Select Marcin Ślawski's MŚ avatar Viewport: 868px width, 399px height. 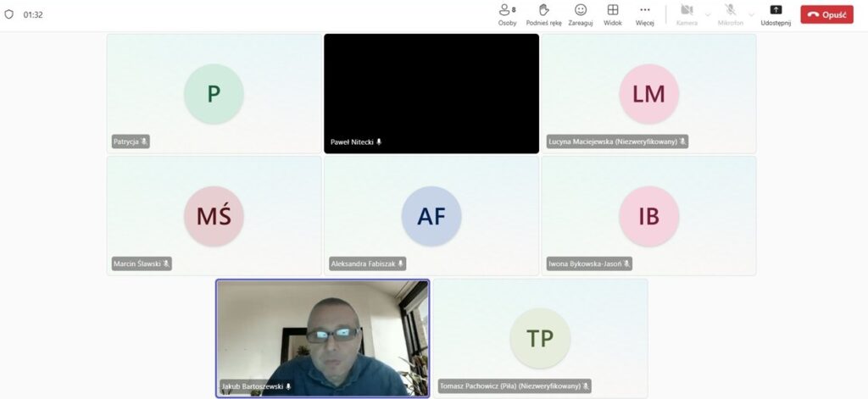214,216
